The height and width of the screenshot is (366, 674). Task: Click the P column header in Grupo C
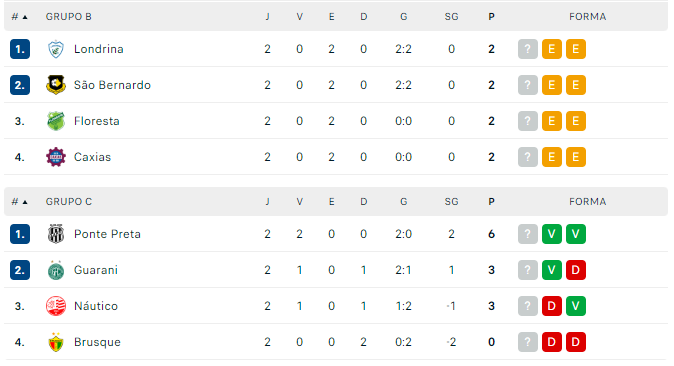(491, 202)
